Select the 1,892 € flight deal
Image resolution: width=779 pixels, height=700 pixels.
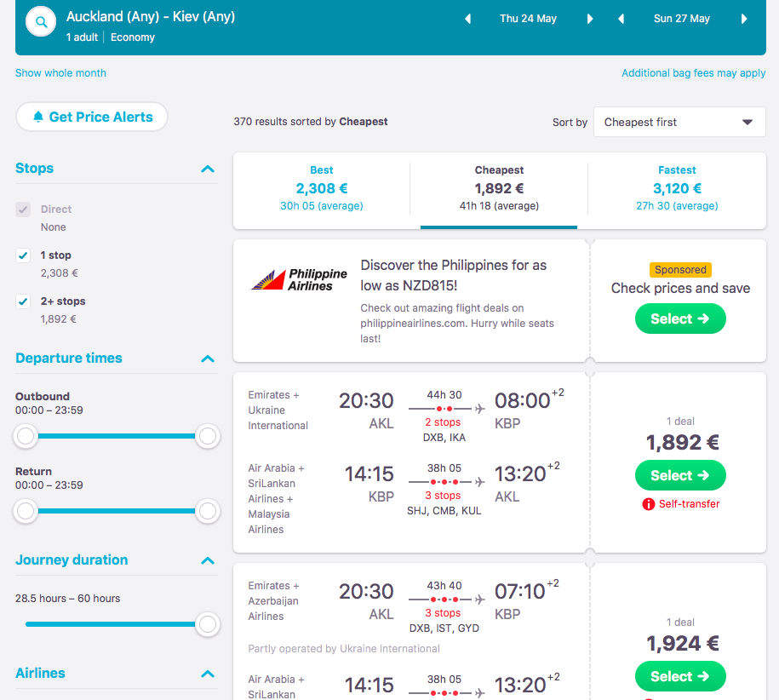(680, 475)
